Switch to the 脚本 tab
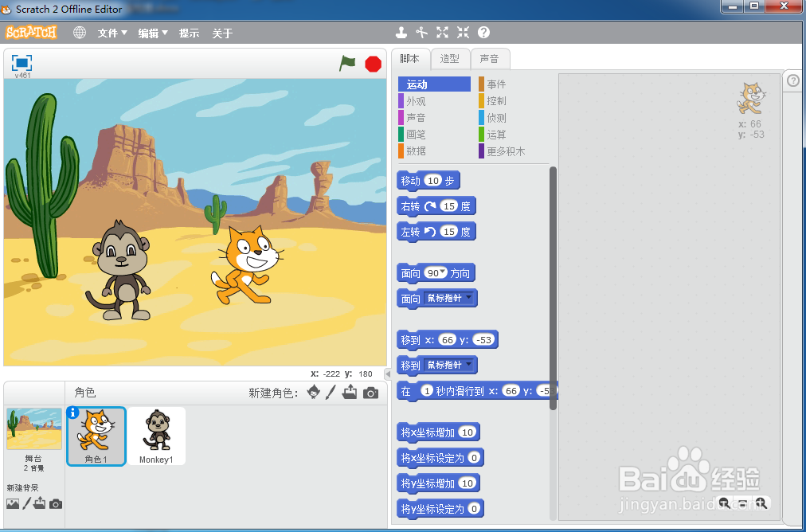Screen dimensions: 806x532 [x=409, y=59]
